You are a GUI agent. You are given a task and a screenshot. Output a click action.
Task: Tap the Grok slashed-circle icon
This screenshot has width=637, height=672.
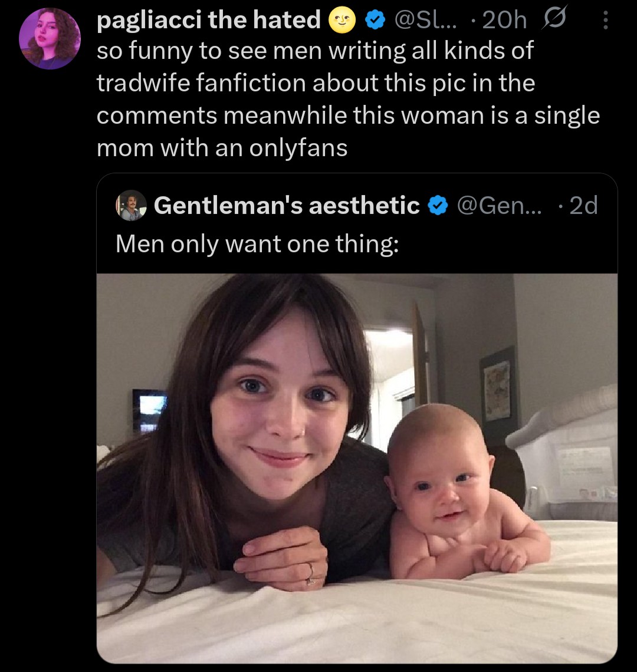pos(555,21)
